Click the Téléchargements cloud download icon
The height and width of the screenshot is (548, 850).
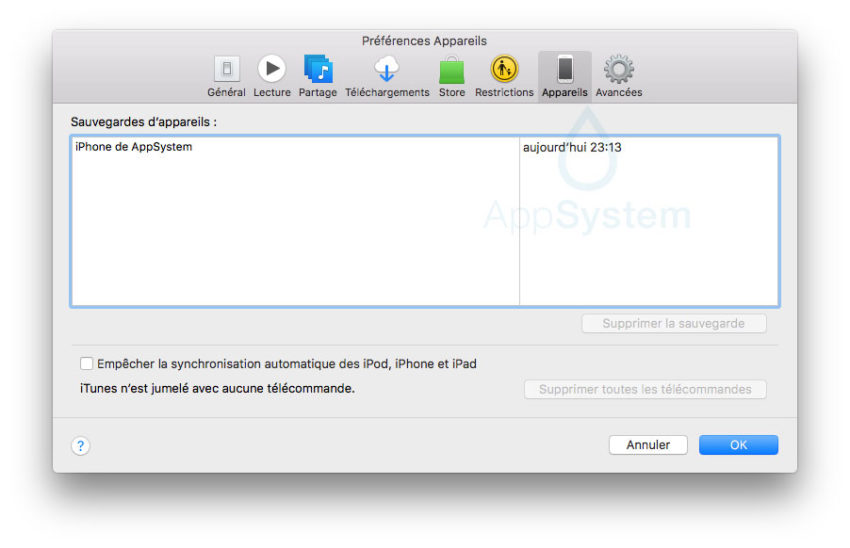[x=387, y=69]
